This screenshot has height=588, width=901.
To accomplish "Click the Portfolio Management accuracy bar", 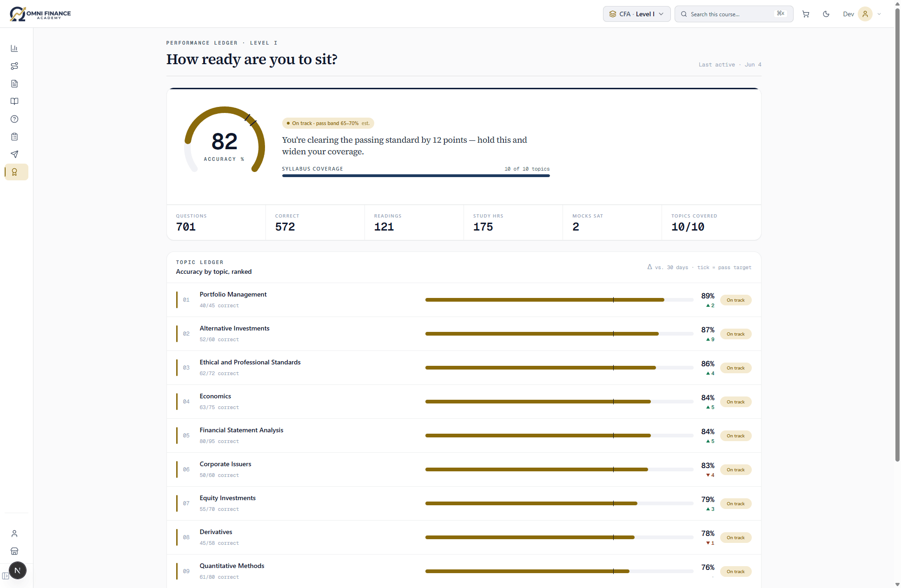I will pyautogui.click(x=559, y=300).
